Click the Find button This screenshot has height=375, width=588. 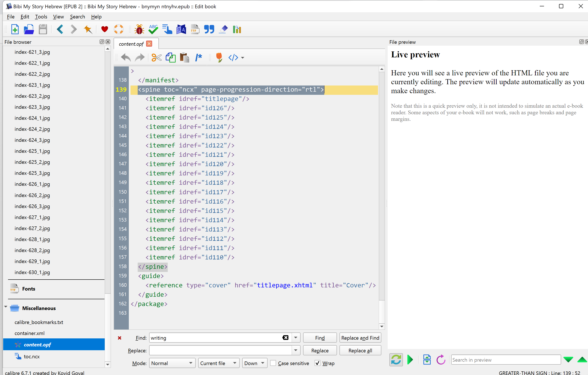320,338
